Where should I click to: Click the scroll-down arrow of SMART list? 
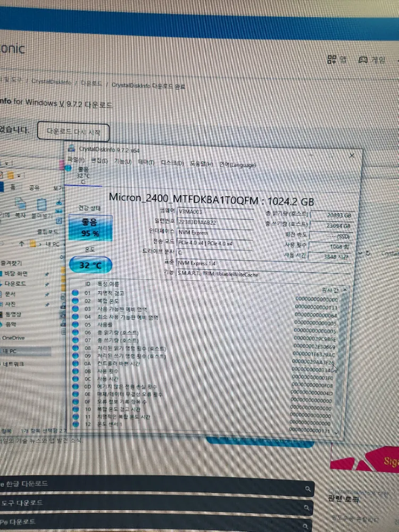tap(336, 432)
